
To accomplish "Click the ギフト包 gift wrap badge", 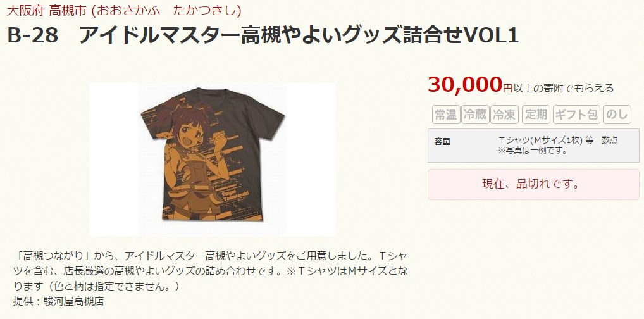I will pyautogui.click(x=577, y=115).
